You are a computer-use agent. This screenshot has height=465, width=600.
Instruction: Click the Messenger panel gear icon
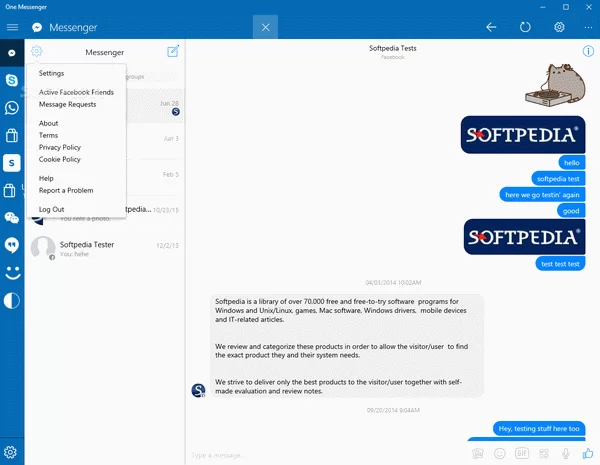click(37, 51)
